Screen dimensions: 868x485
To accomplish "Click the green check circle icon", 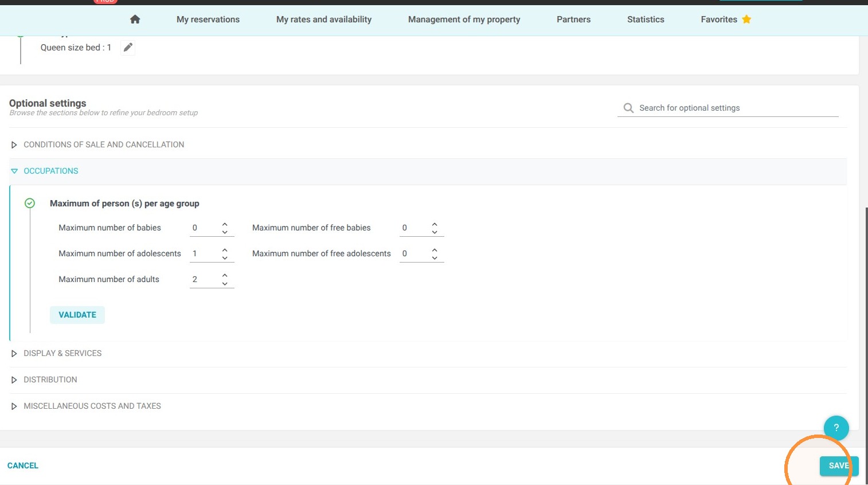I will click(x=30, y=203).
